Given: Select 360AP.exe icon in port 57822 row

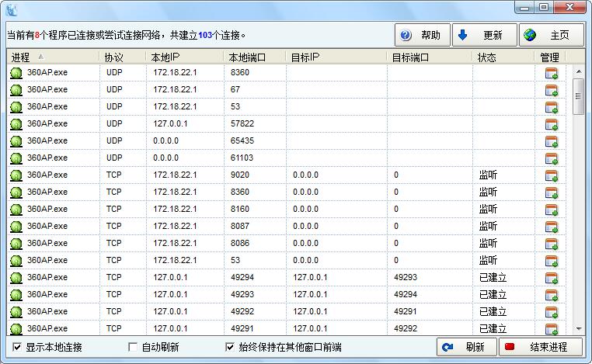Looking at the screenshot, I should [16, 124].
